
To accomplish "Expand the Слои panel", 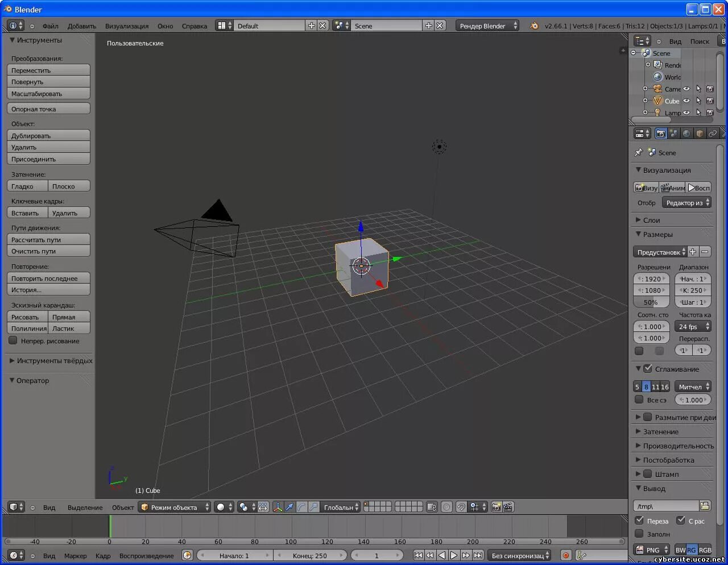I will tap(652, 220).
